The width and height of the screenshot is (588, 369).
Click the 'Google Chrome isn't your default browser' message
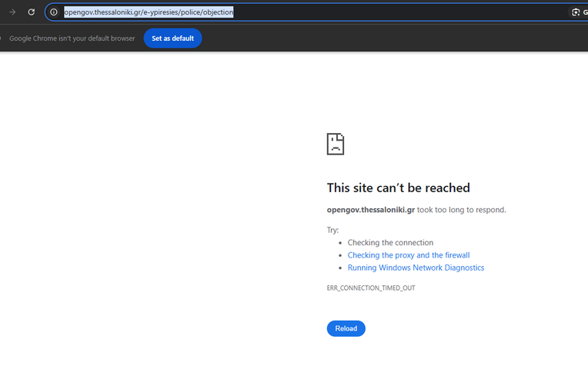[72, 38]
